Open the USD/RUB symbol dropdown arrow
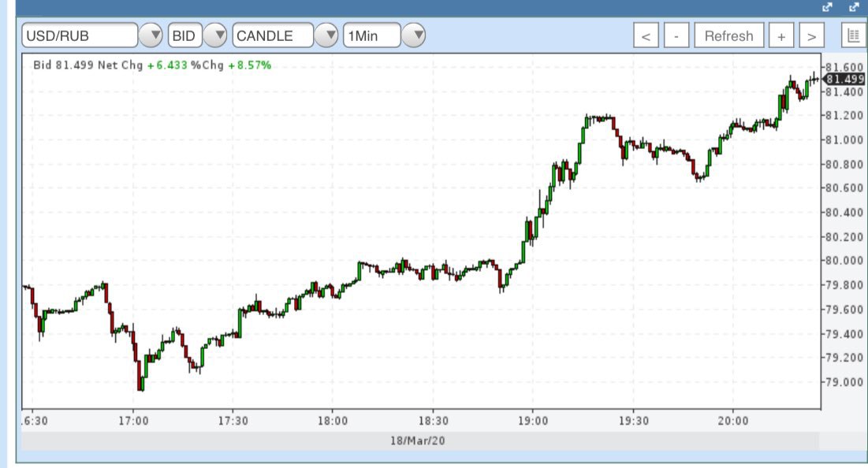 pyautogui.click(x=151, y=35)
